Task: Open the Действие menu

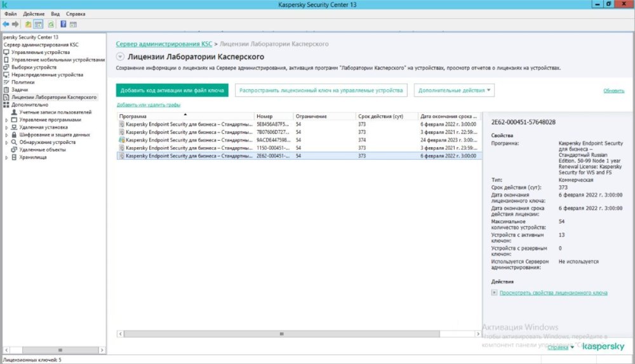Action: pos(33,13)
